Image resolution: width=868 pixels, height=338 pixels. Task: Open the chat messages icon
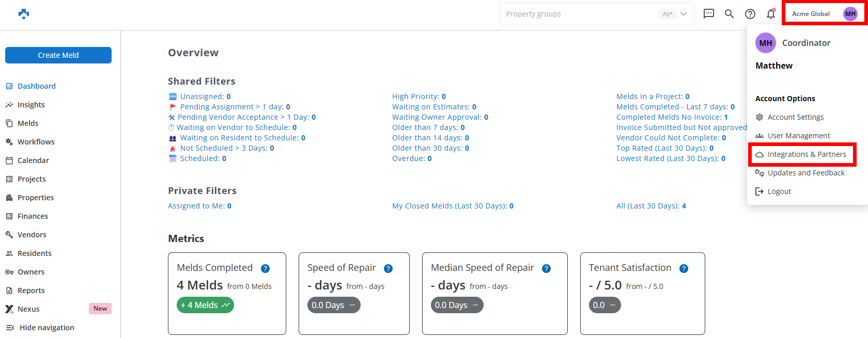709,14
